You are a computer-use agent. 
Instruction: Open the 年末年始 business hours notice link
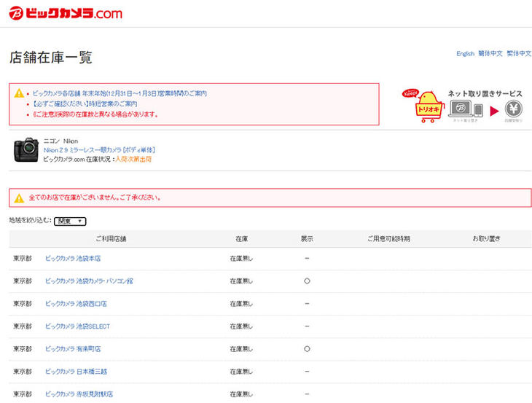point(120,94)
